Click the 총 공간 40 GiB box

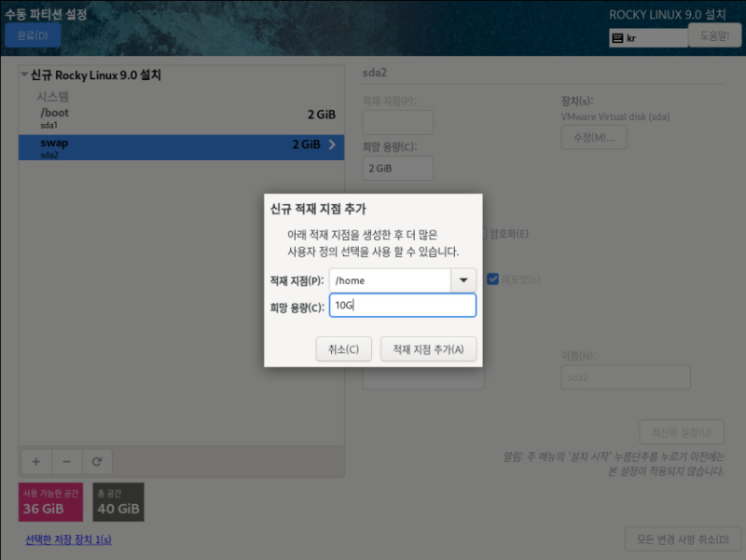point(118,502)
